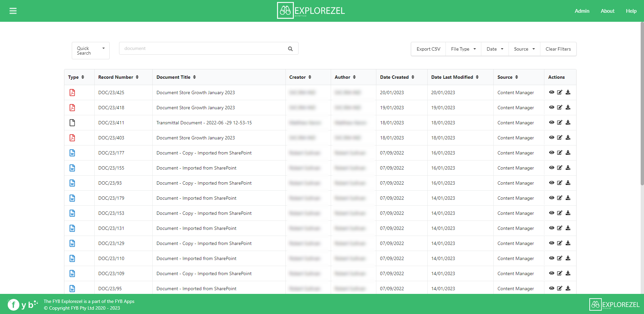Click the FYB logo in footer
This screenshot has height=314, width=644.
[22, 305]
